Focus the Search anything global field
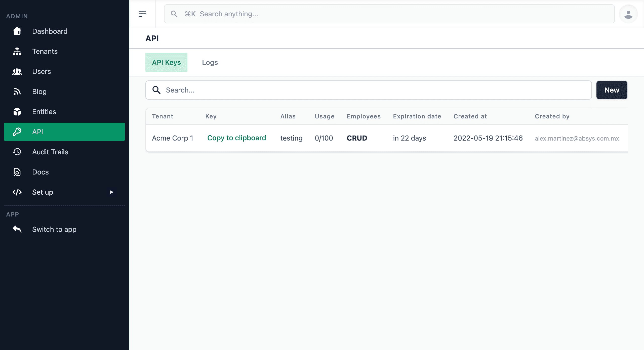Viewport: 644px width, 350px height. point(389,14)
